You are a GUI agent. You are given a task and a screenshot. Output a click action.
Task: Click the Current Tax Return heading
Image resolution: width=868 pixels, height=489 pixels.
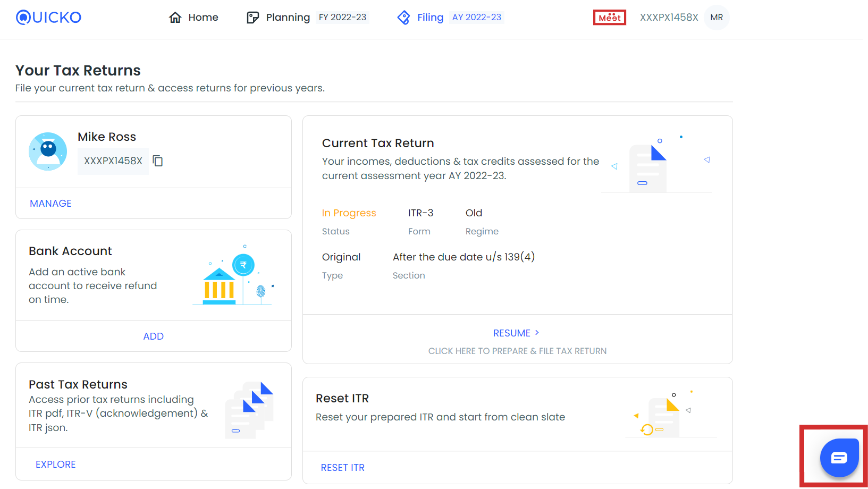click(x=378, y=144)
